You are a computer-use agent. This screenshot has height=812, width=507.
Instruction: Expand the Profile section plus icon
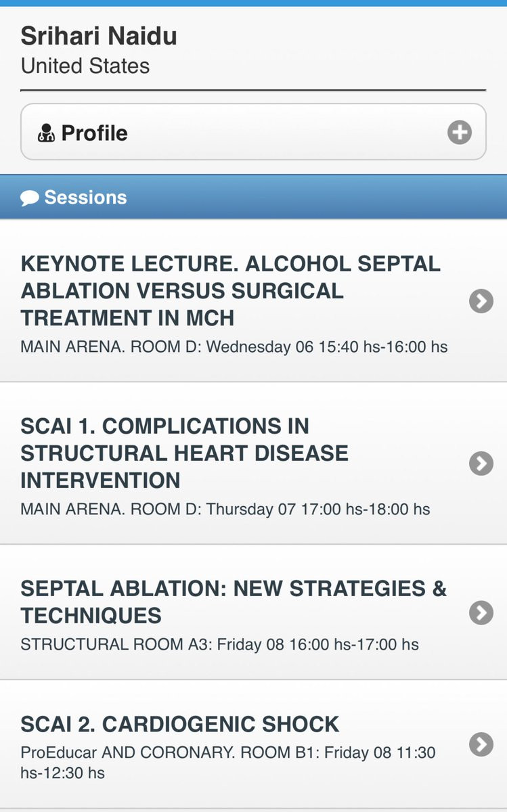coord(460,132)
